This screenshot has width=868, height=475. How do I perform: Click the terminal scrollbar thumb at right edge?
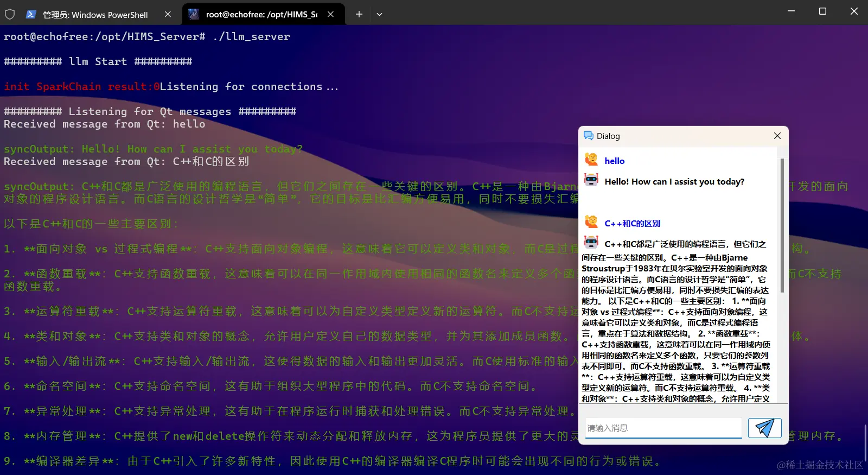pyautogui.click(x=866, y=442)
